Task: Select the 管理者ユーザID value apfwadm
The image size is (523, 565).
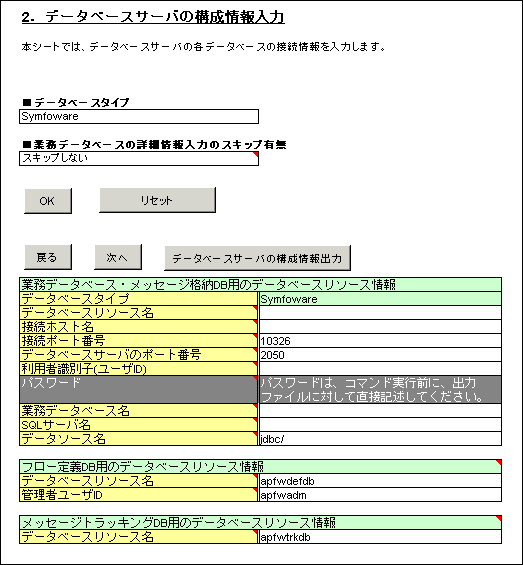Action: click(380, 495)
